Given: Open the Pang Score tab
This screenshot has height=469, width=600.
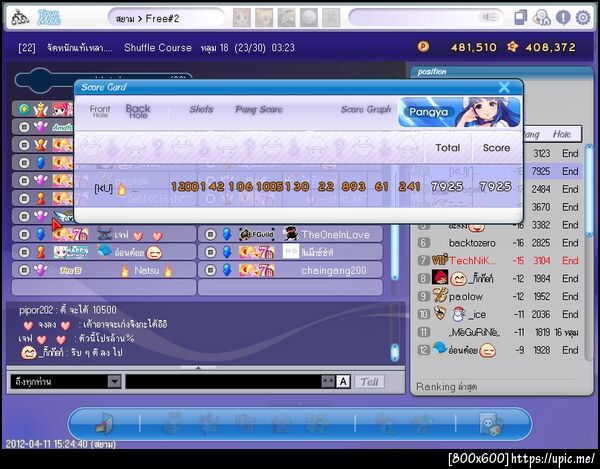Looking at the screenshot, I should (259, 110).
